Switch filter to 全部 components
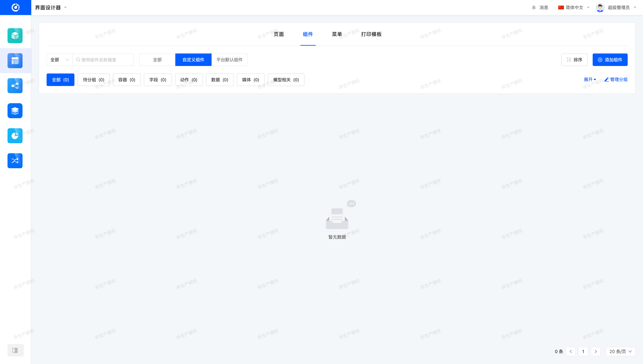Screen dimensions: 643x364 point(157,60)
